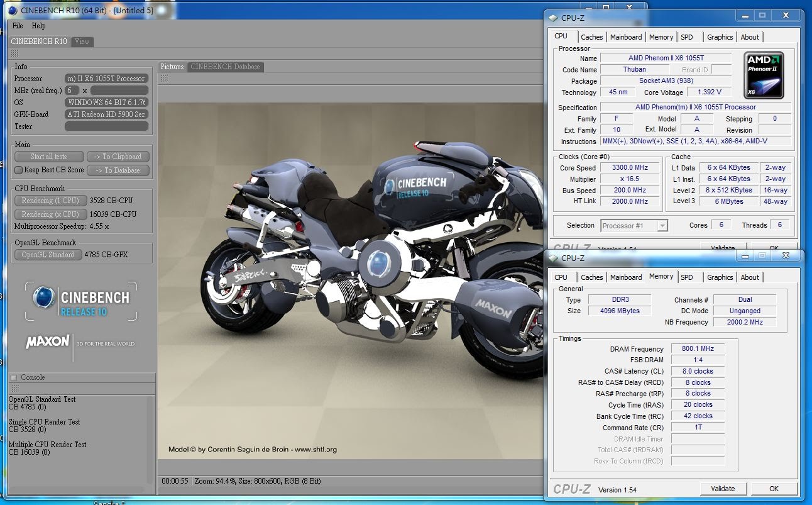
Task: Open Caches tab in lower CPU-Z window
Action: (x=592, y=277)
